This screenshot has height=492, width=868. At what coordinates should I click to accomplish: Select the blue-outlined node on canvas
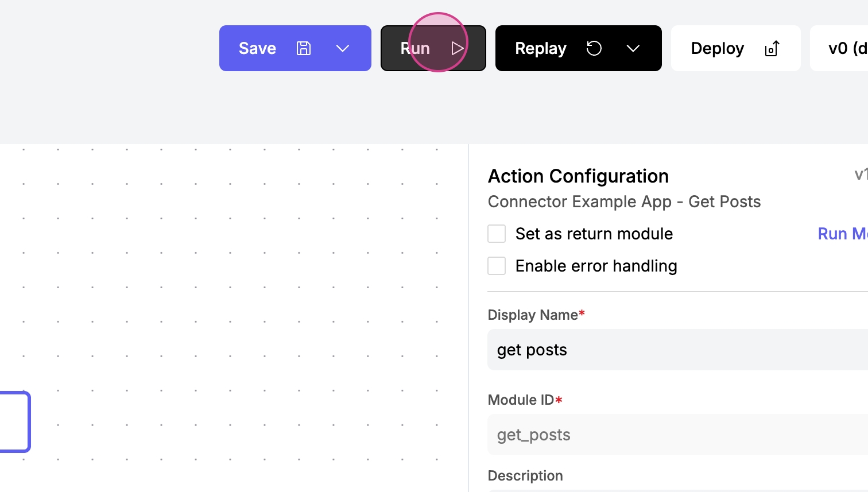click(14, 422)
